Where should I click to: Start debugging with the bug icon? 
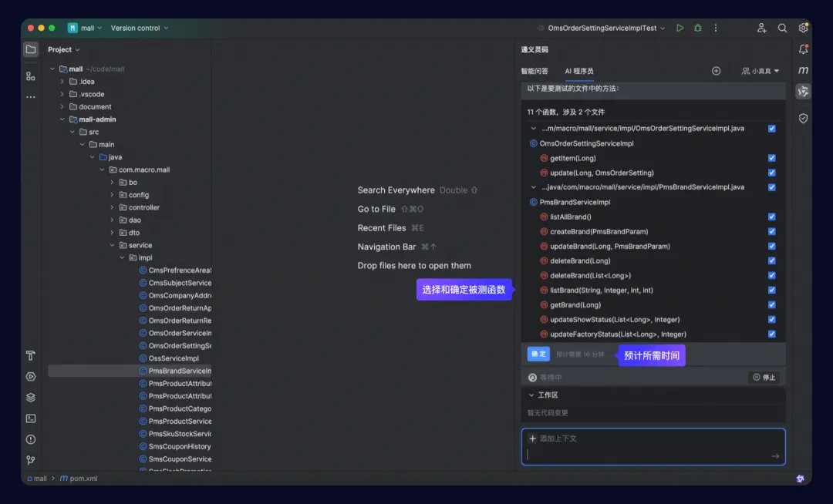point(697,28)
